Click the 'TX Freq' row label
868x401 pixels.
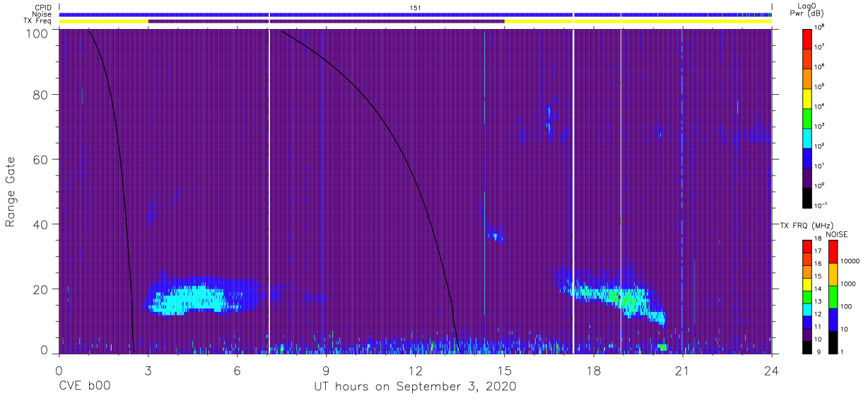click(x=38, y=21)
